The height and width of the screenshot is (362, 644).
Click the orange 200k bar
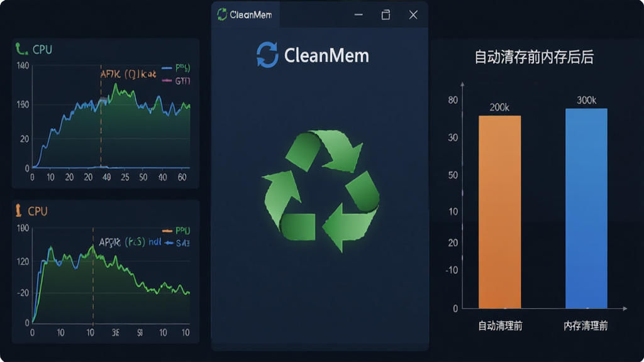(499, 212)
